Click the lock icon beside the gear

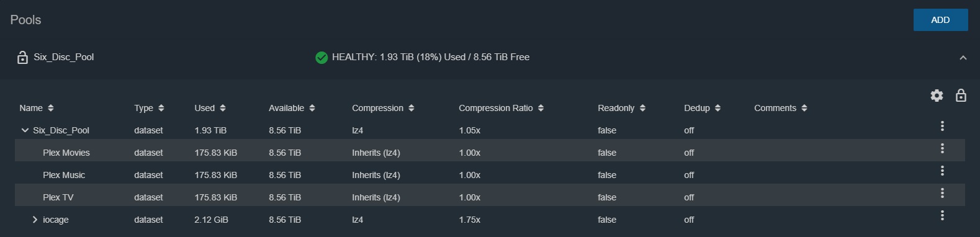tap(961, 95)
